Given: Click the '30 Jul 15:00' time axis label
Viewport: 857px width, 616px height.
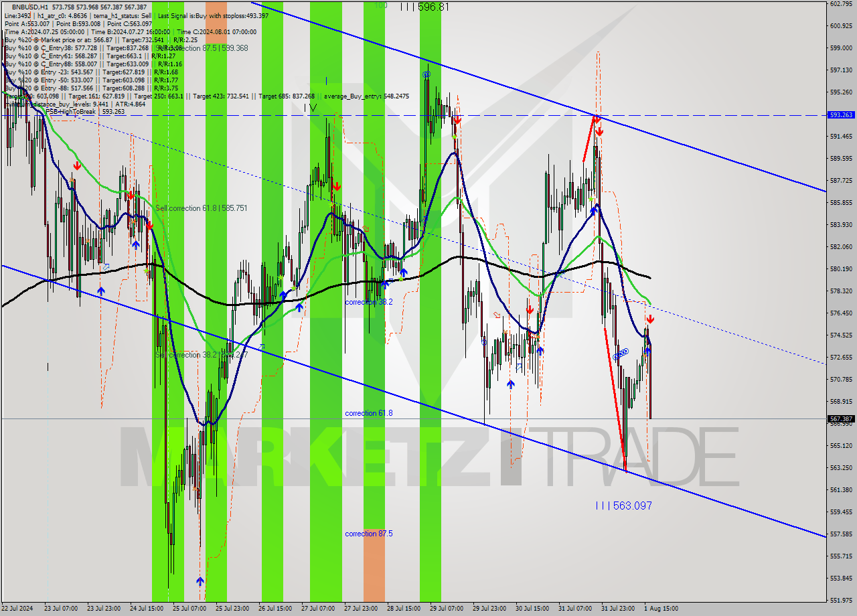Looking at the screenshot, I should coord(532,609).
